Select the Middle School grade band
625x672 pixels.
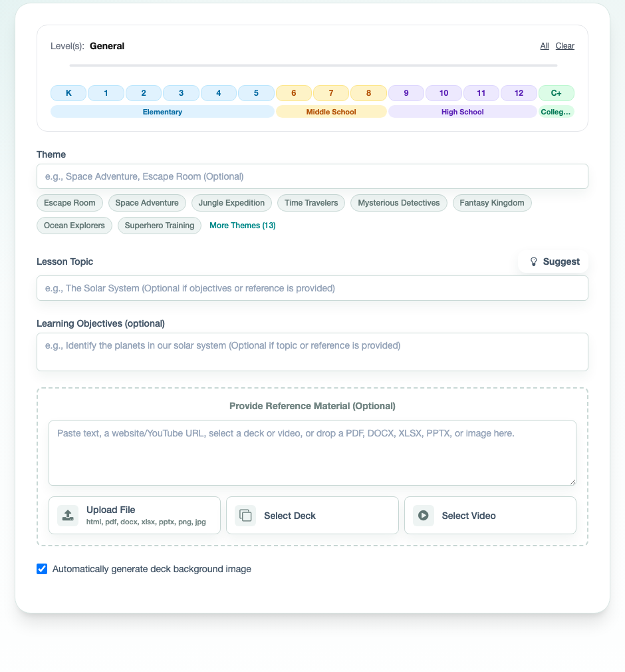tap(330, 111)
